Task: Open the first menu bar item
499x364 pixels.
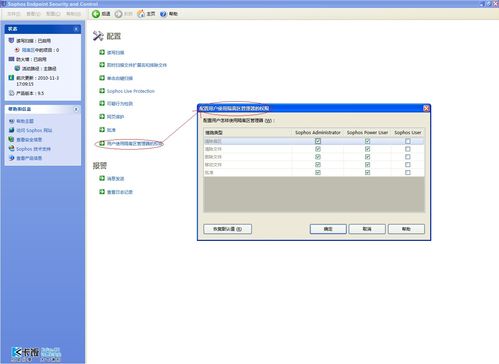Action: point(14,14)
